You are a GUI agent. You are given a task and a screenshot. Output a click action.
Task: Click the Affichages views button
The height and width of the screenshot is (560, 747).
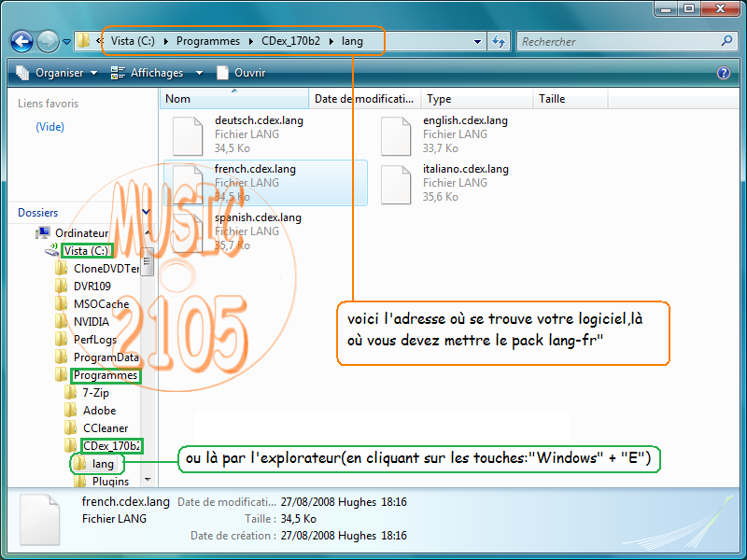[x=148, y=73]
